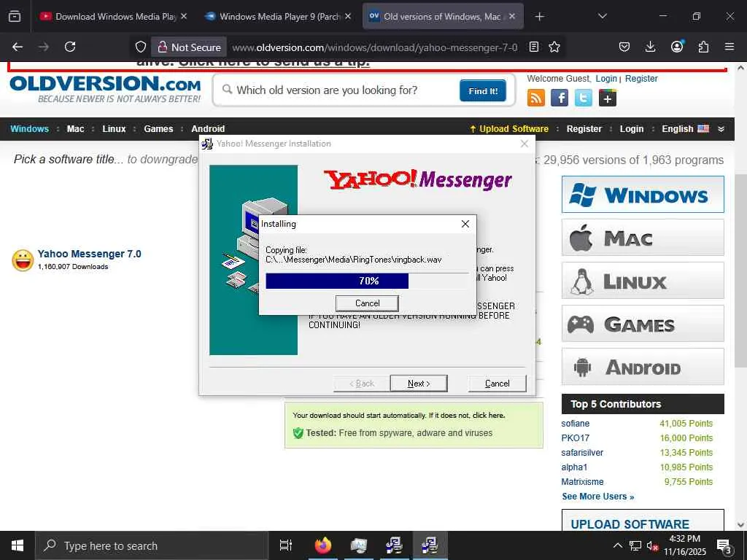
Task: Switch to Download Windows Media Player tab
Action: (113, 16)
